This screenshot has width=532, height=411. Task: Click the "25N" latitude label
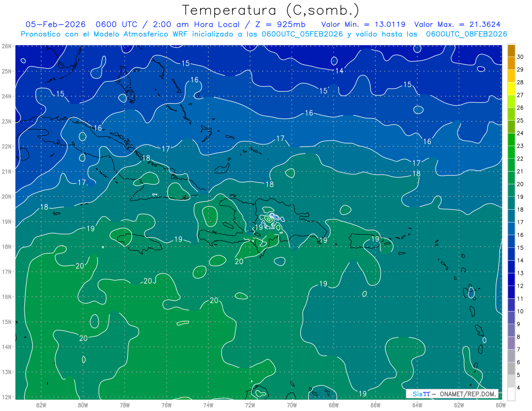(7, 71)
